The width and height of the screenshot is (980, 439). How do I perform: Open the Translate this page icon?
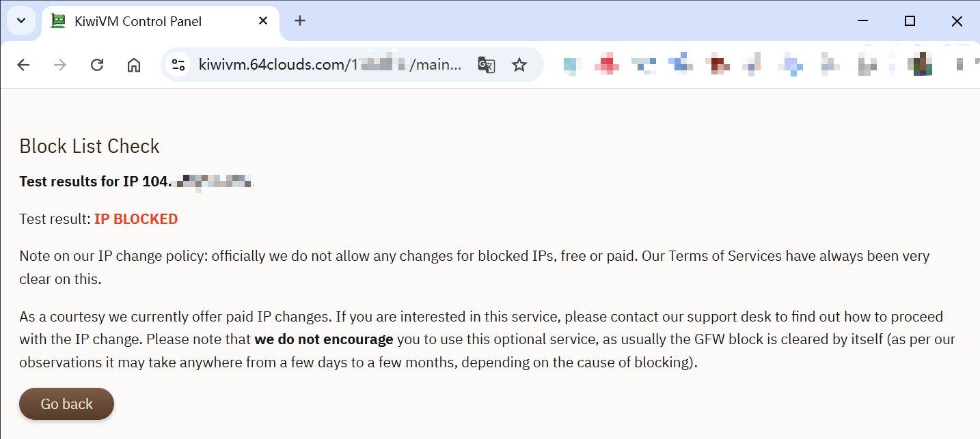pos(486,65)
